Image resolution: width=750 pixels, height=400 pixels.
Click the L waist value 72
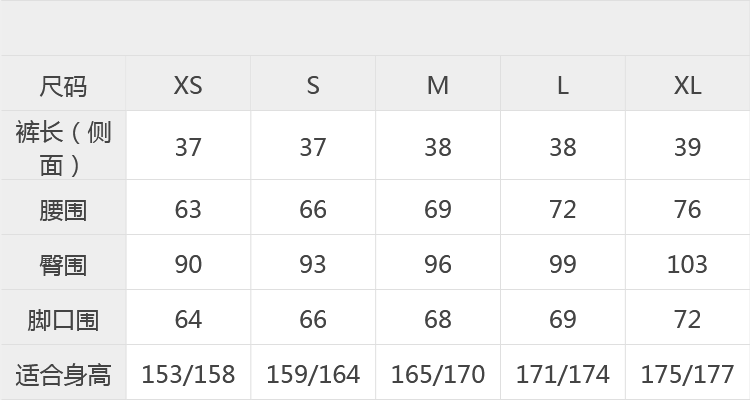[562, 207]
